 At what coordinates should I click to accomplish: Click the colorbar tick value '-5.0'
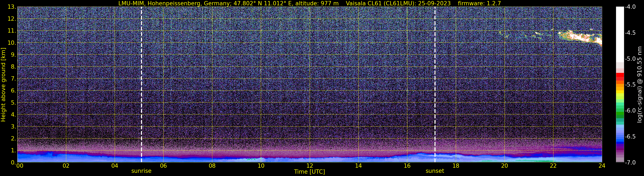(630, 59)
